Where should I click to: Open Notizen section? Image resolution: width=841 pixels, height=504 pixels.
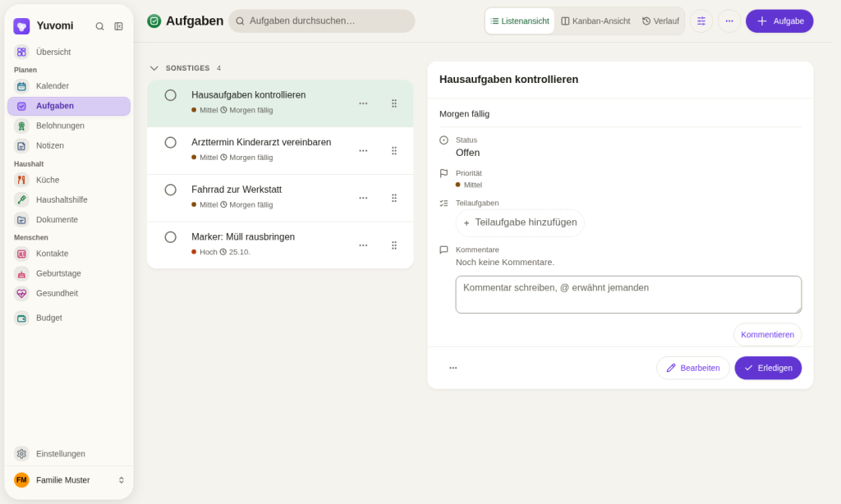[69, 145]
